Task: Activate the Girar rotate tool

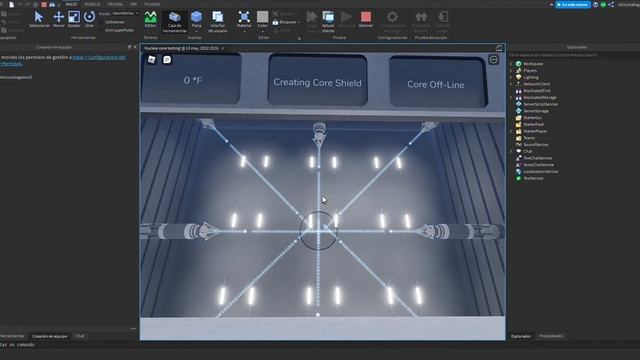Action: pos(89,19)
